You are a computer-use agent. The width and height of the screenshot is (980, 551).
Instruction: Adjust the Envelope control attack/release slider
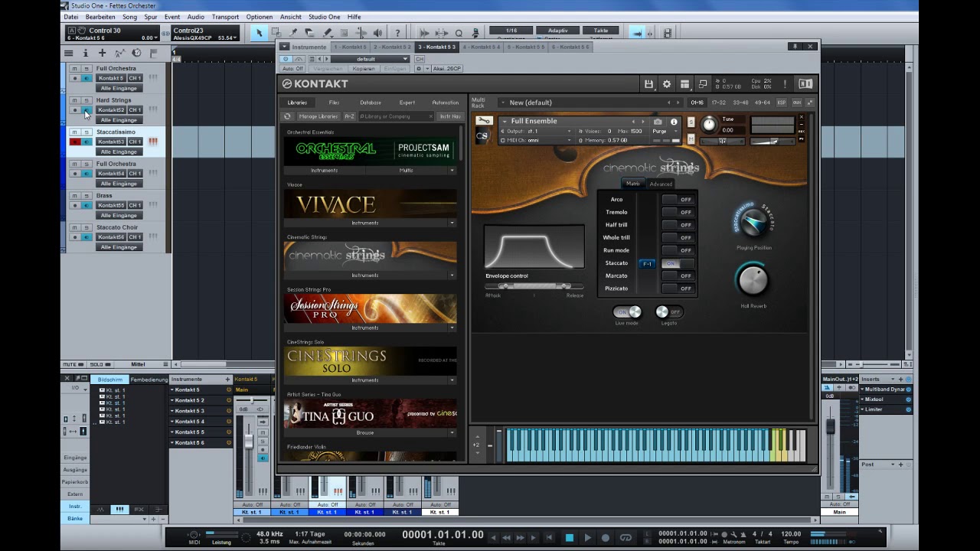click(534, 286)
